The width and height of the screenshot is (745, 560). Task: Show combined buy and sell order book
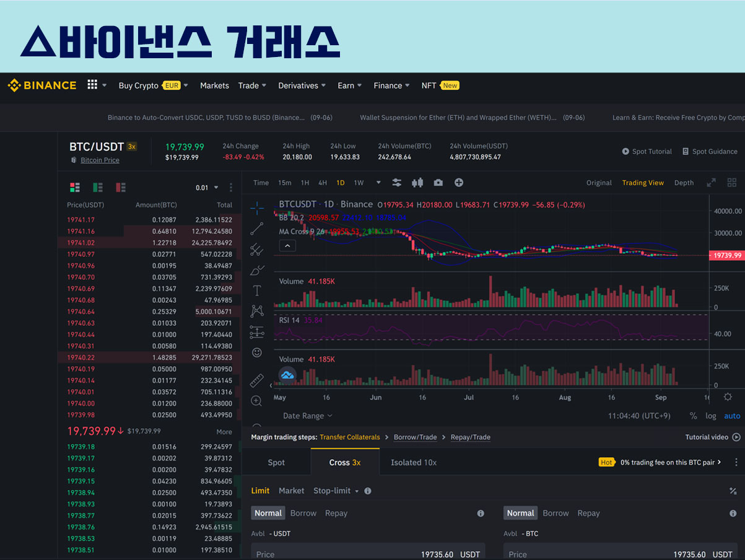point(75,187)
